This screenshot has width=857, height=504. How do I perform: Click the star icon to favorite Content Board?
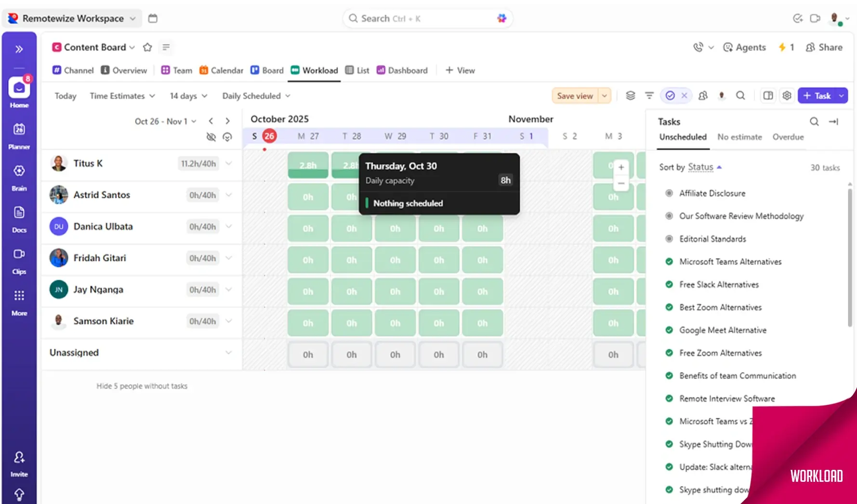coord(147,47)
